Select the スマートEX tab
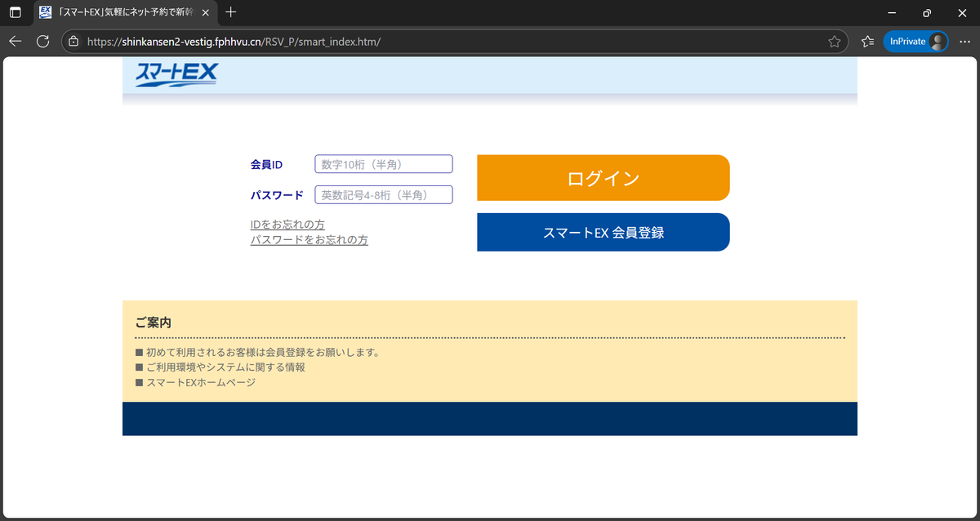 coord(126,12)
